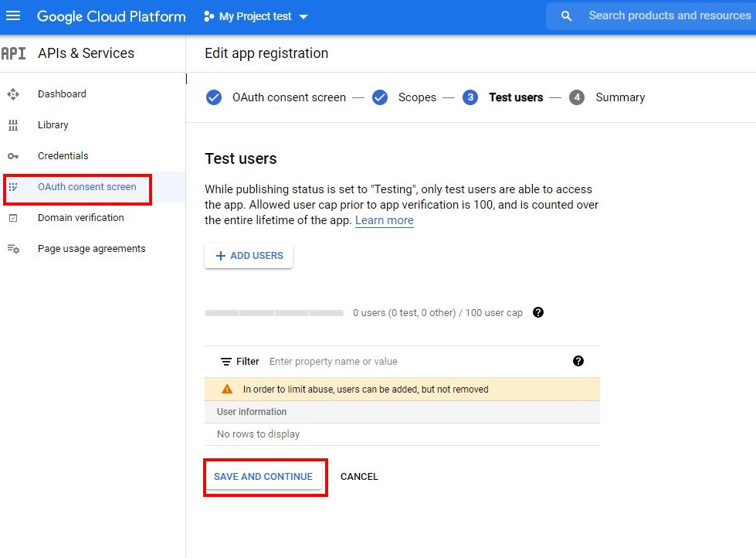756x558 pixels.
Task: Click the ADD USERS button
Action: pos(248,255)
